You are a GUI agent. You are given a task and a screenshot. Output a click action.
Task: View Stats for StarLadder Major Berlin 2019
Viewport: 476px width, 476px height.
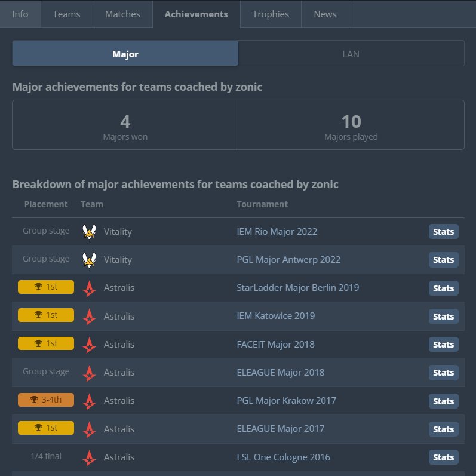(444, 288)
